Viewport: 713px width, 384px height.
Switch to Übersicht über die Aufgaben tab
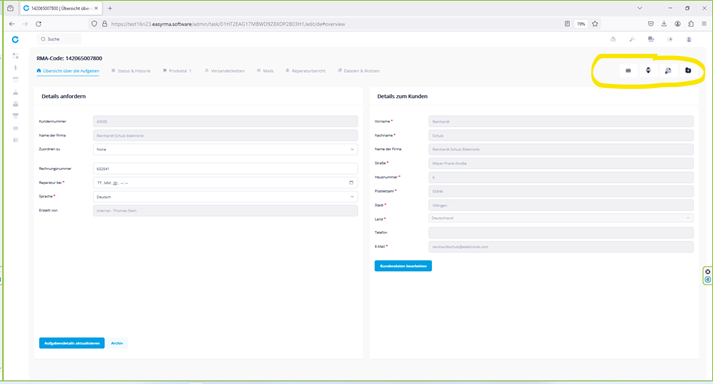(x=68, y=71)
